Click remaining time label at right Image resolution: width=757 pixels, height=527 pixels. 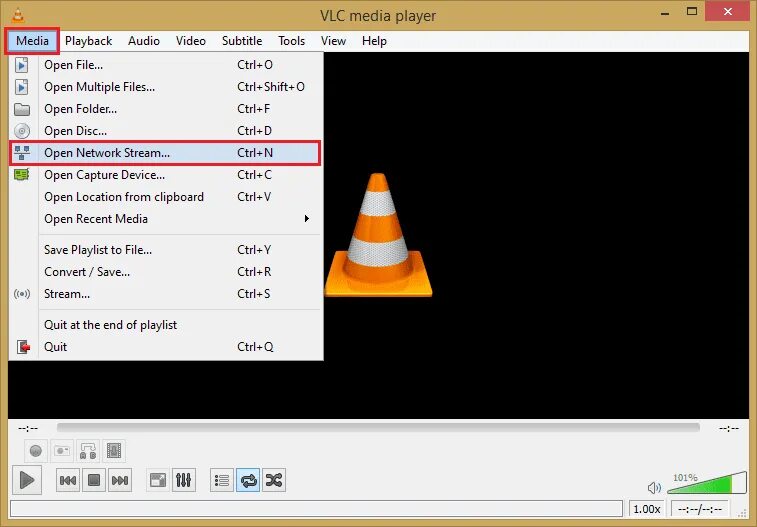pyautogui.click(x=729, y=428)
